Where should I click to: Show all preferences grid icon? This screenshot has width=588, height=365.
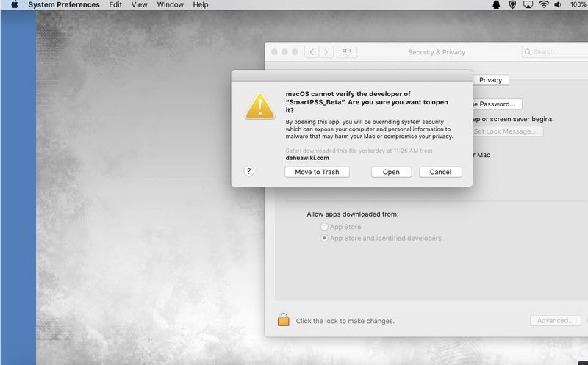(347, 51)
